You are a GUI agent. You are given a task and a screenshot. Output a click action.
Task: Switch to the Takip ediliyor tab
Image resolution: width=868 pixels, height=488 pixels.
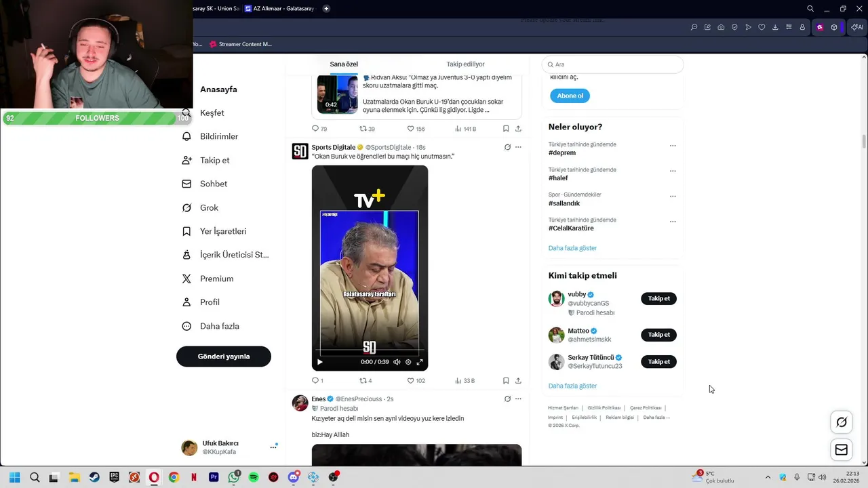click(465, 64)
